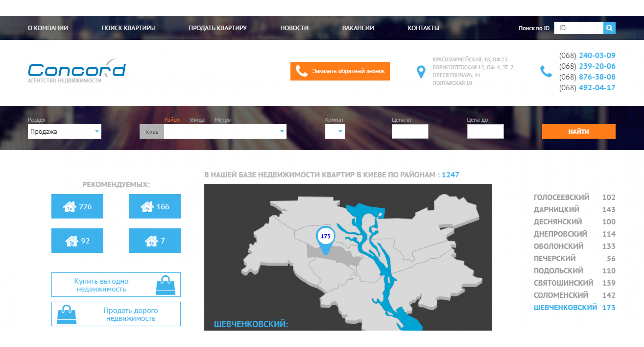The image size is (644, 347).
Task: Click the 'Цена от' input field
Action: (410, 131)
